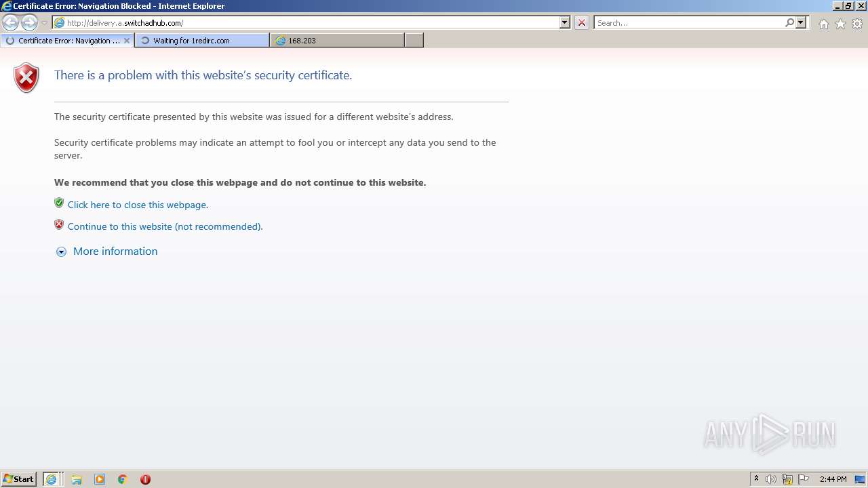
Task: Click the 2:44 PM clock
Action: tap(833, 479)
